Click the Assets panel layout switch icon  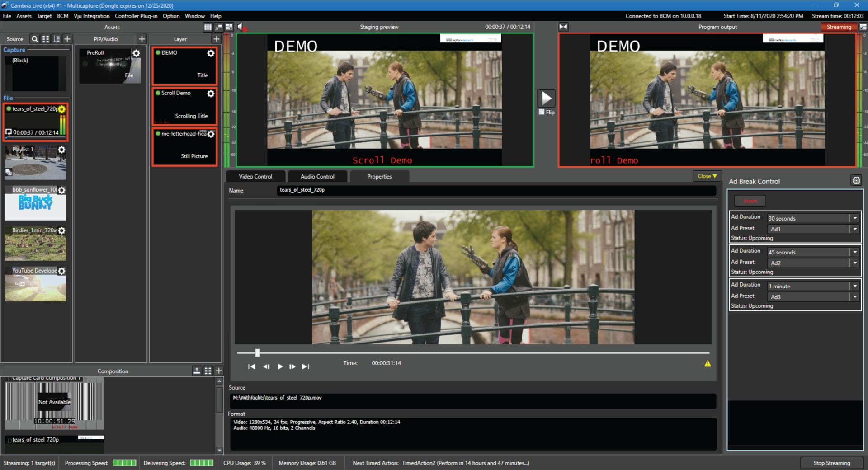point(229,27)
